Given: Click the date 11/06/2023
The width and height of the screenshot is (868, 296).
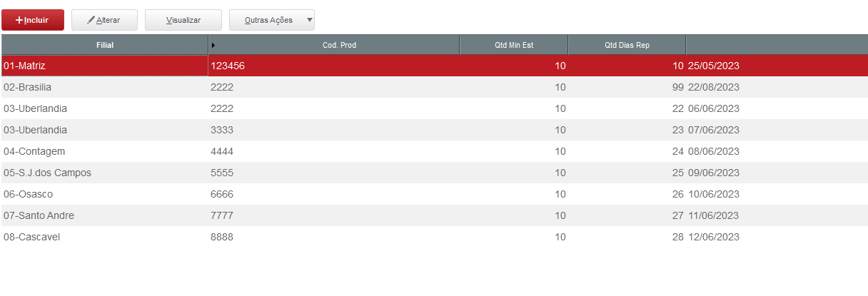Looking at the screenshot, I should (714, 215).
